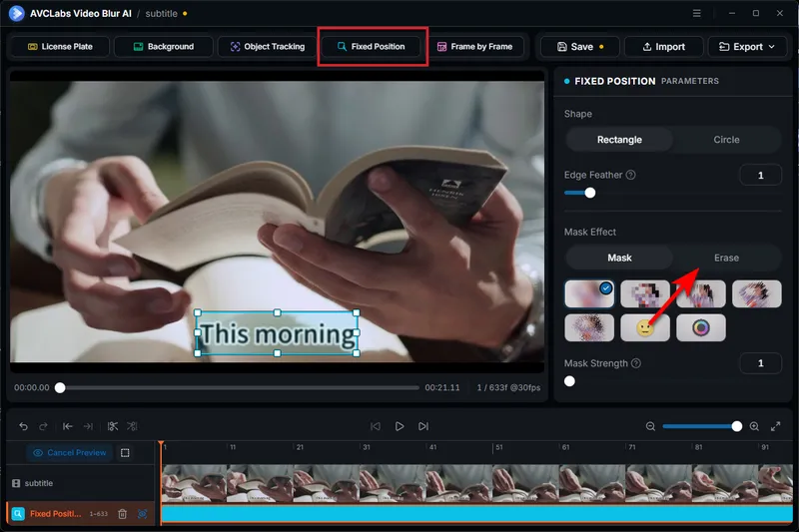Go to the previous frame
Screen dimensions: 799x532
pyautogui.click(x=376, y=426)
